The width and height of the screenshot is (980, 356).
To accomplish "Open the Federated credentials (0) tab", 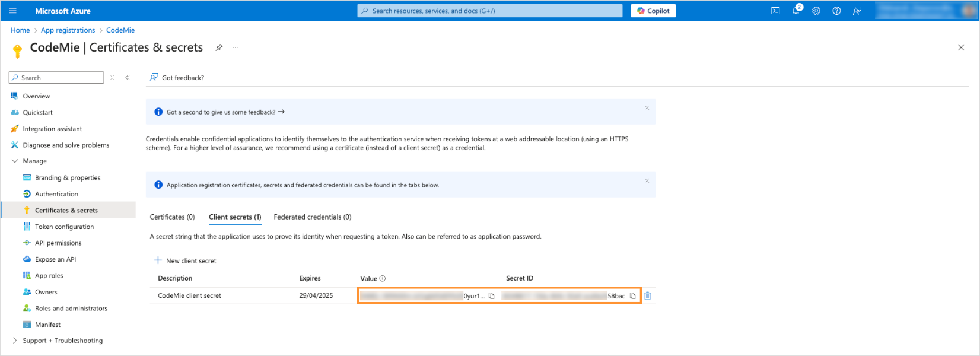I will pyautogui.click(x=312, y=217).
